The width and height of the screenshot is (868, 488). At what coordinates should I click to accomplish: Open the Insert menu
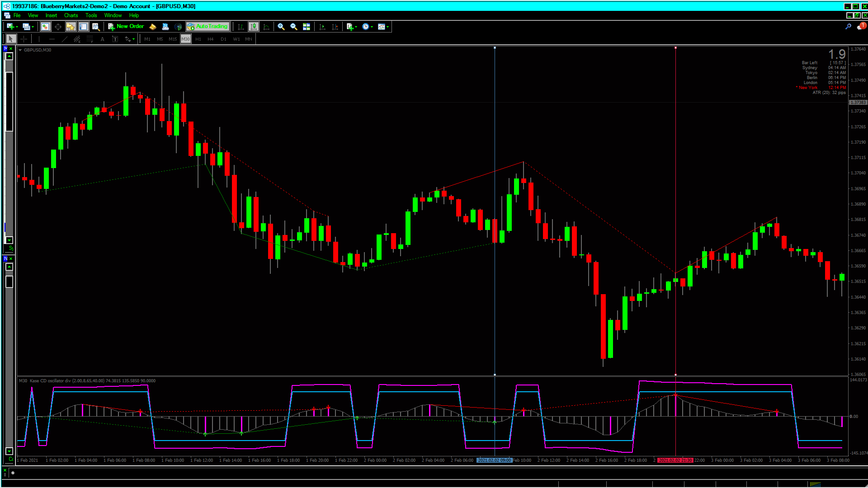point(51,15)
